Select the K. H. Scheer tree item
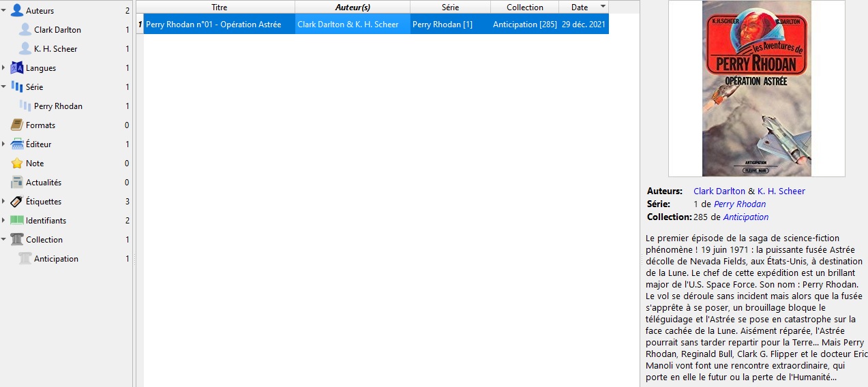This screenshot has width=868, height=387. click(x=56, y=48)
